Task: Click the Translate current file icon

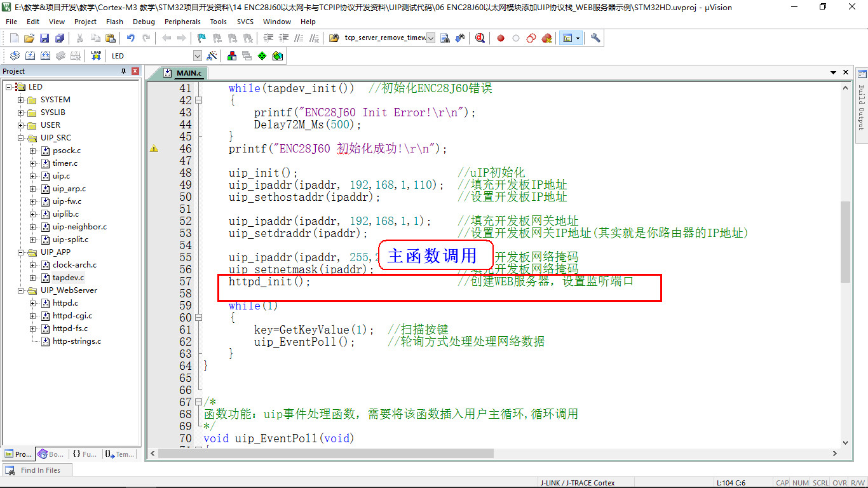Action: click(14, 56)
